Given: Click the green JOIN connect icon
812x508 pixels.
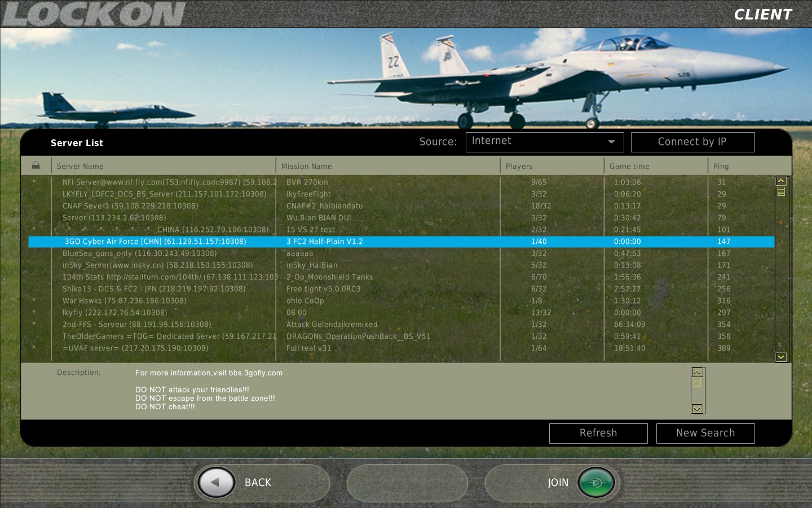Looking at the screenshot, I should point(596,483).
